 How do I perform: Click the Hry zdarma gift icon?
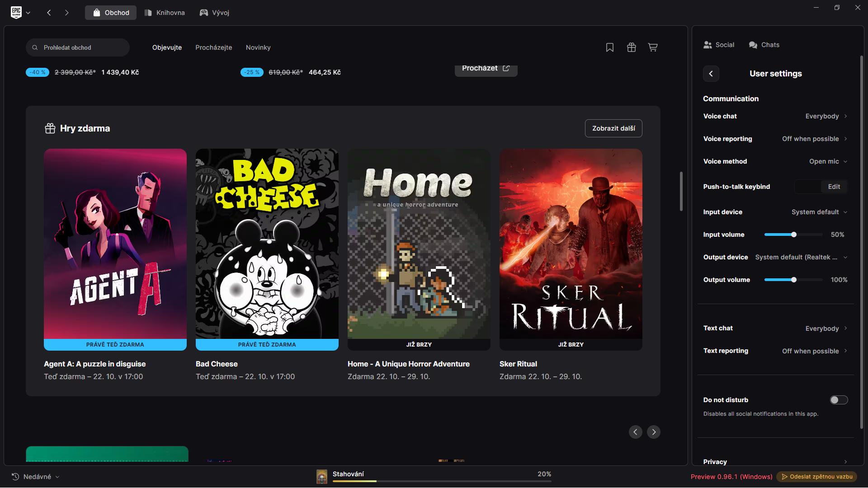(x=50, y=128)
